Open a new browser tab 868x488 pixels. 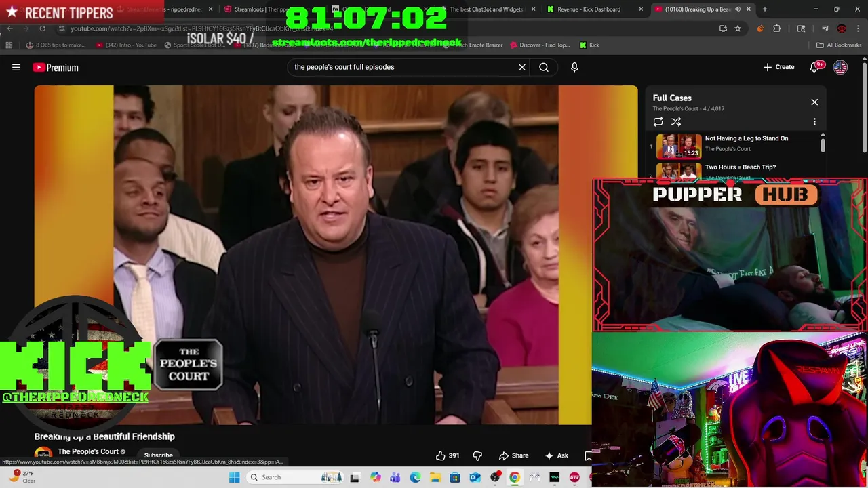click(765, 9)
